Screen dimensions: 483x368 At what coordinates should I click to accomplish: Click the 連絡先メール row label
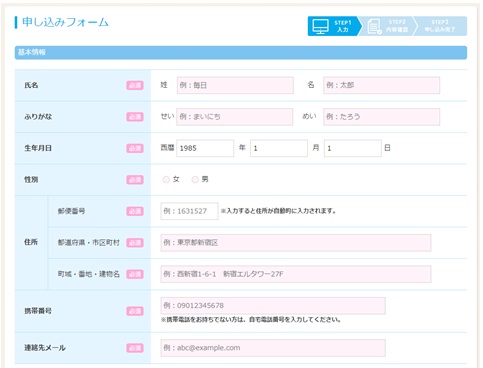point(45,348)
